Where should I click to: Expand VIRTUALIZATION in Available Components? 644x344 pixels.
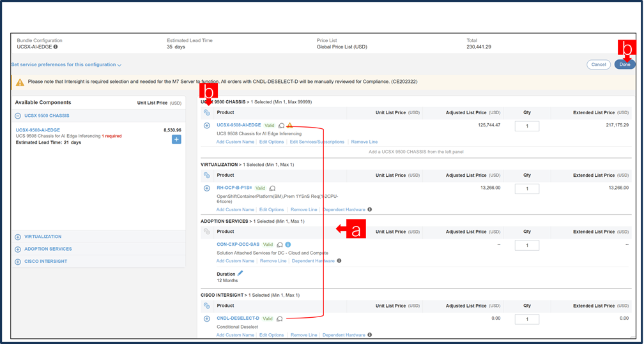[18, 237]
